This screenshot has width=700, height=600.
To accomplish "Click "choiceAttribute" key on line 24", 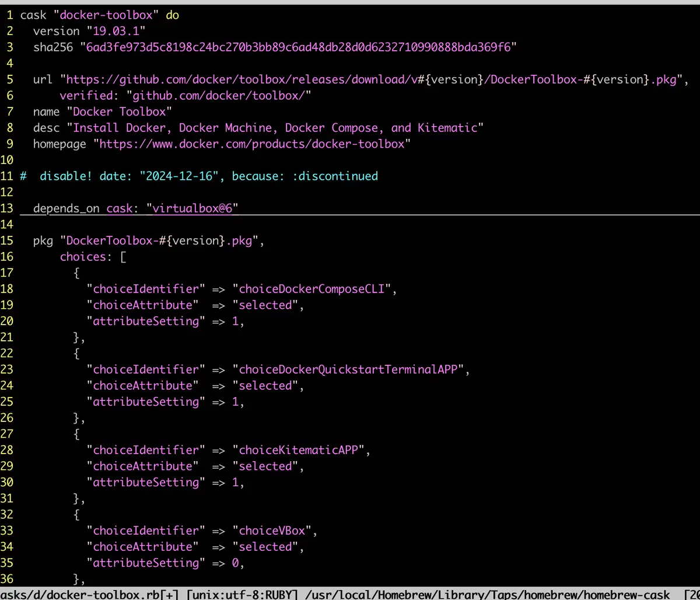I will [142, 385].
